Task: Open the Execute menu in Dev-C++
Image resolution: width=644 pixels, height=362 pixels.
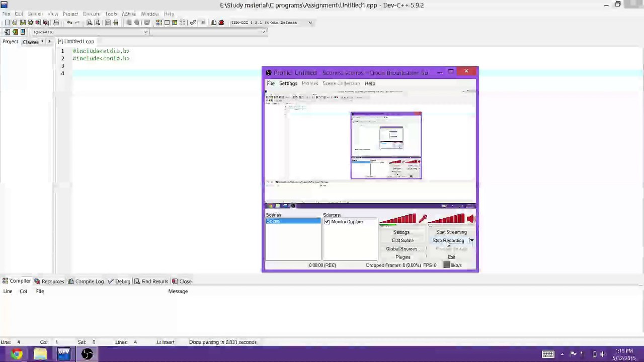Action: (x=91, y=14)
